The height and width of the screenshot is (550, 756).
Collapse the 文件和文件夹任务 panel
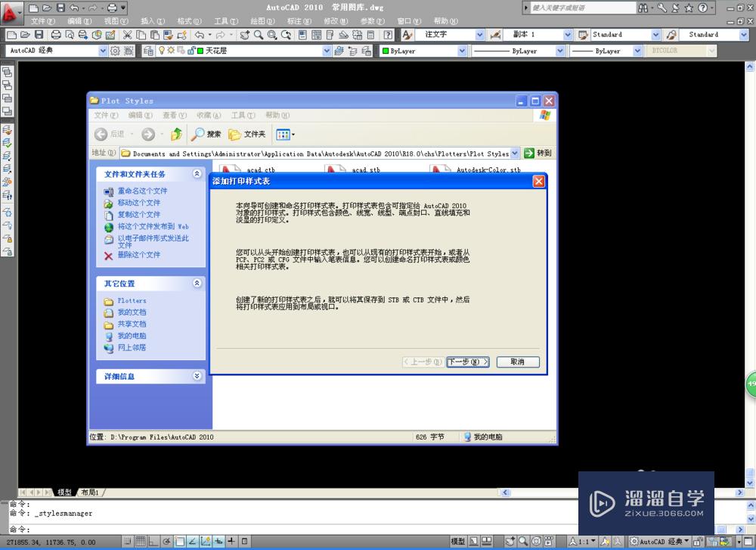pyautogui.click(x=197, y=174)
